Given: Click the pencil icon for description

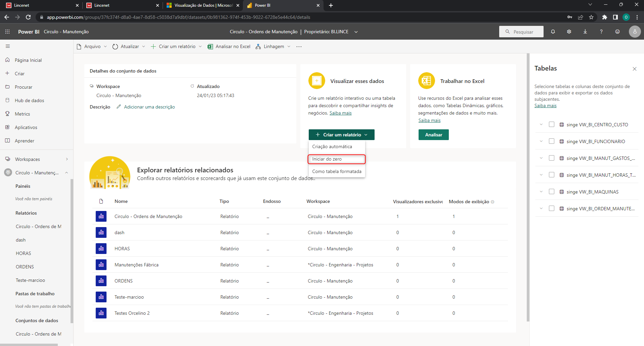Looking at the screenshot, I should 119,107.
